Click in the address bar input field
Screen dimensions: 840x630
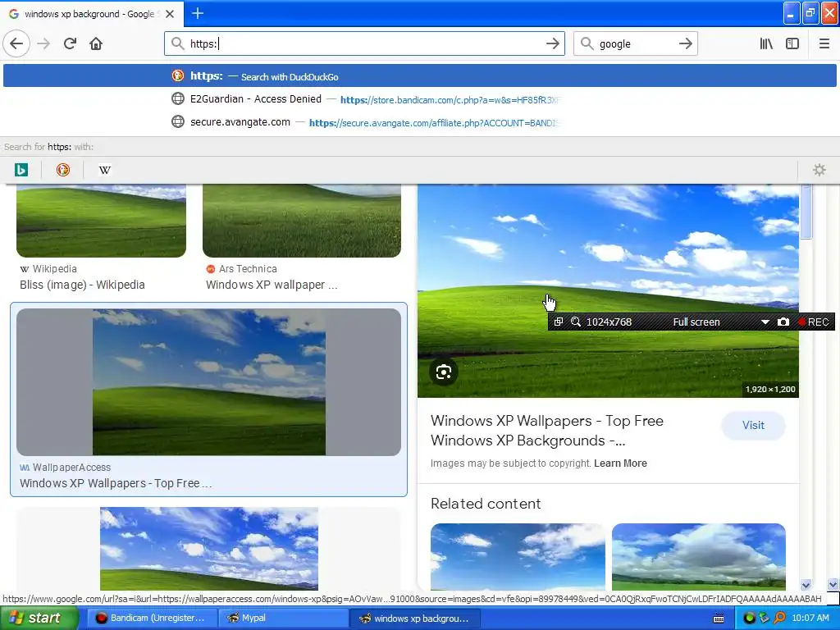point(364,43)
